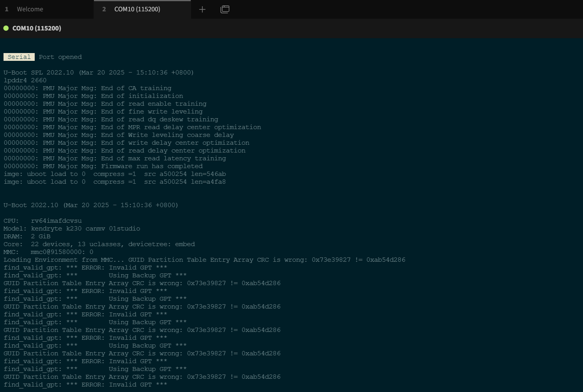Click the green connection status dot
The height and width of the screenshot is (392, 583).
tap(6, 28)
